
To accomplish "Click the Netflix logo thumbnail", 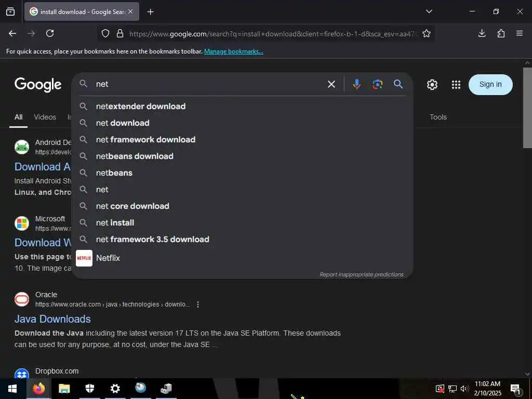I will point(84,258).
